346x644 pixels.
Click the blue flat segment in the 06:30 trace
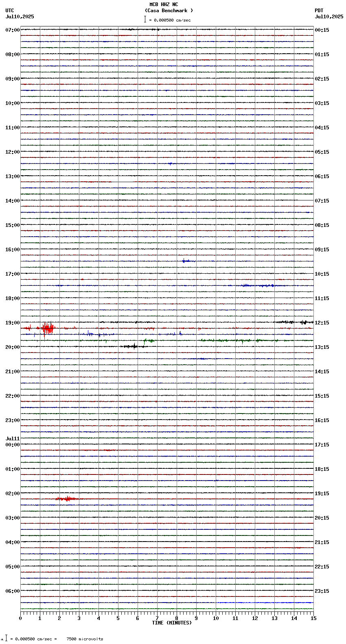pos(265,603)
